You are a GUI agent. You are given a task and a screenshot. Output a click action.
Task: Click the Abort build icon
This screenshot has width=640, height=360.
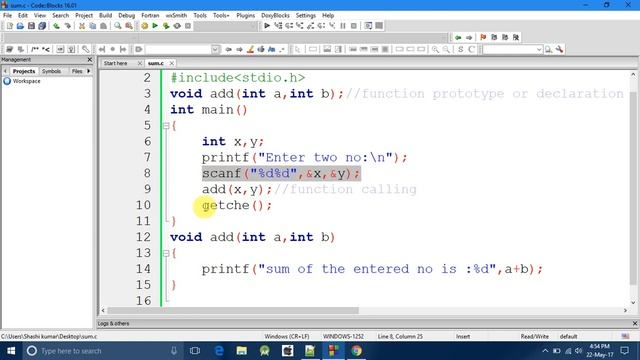[x=188, y=26]
